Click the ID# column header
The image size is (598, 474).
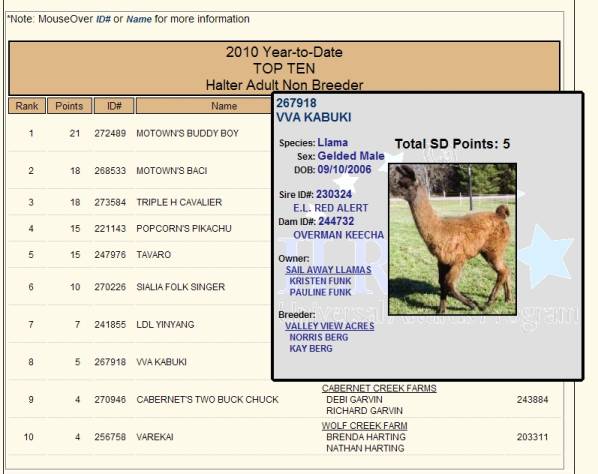[114, 106]
